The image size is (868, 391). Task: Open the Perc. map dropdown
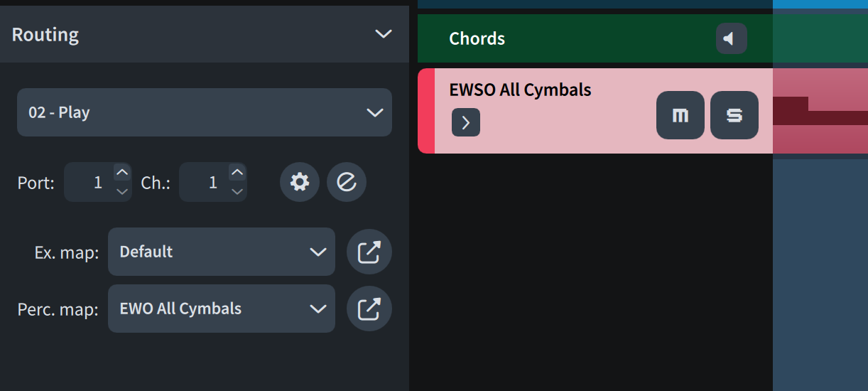click(x=221, y=309)
